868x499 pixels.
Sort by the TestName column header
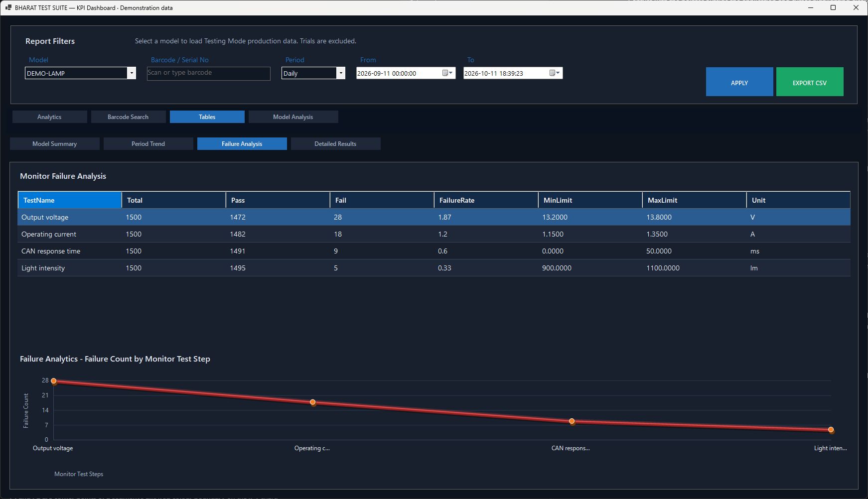(x=70, y=200)
